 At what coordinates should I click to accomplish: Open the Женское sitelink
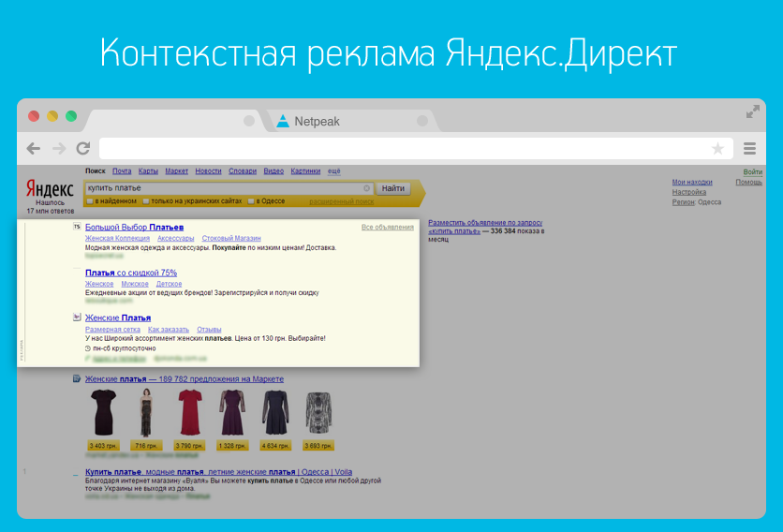99,284
